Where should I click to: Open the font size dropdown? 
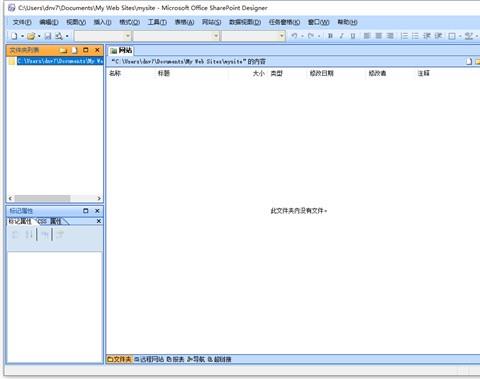coord(254,36)
